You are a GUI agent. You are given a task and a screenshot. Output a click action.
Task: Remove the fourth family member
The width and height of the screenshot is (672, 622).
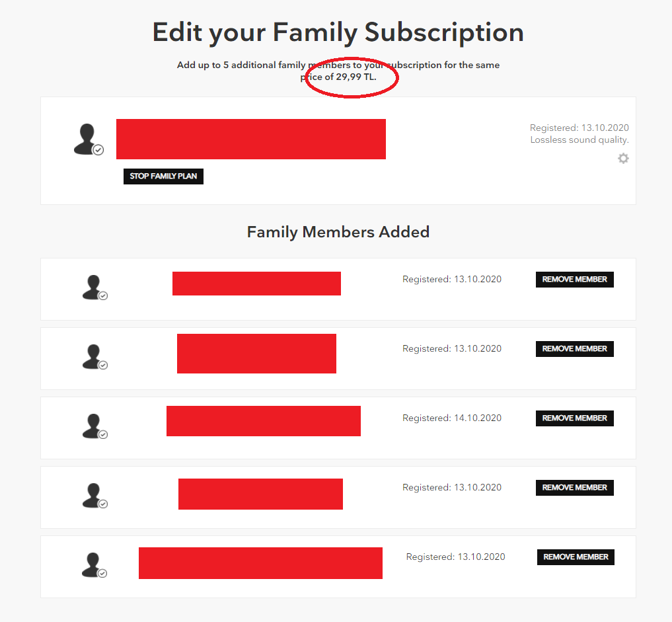pos(575,488)
